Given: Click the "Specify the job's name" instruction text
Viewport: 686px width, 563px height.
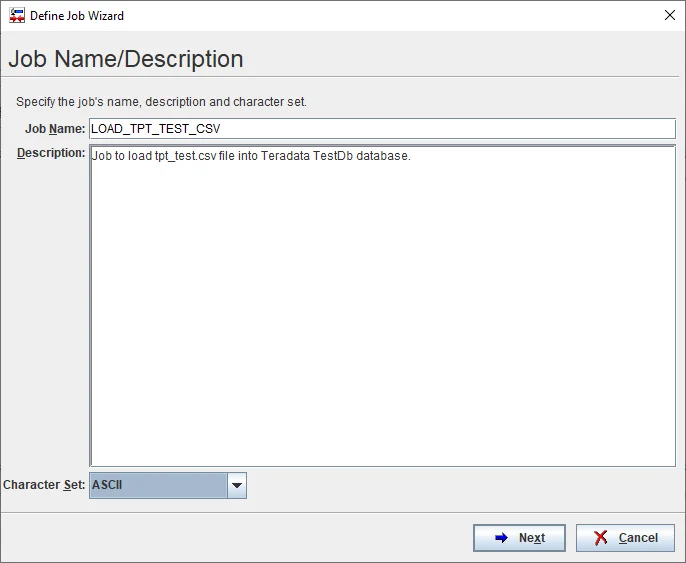Looking at the screenshot, I should tap(161, 102).
